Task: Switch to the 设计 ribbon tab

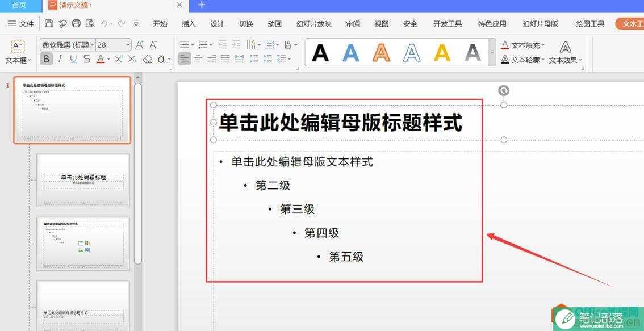Action: 218,24
